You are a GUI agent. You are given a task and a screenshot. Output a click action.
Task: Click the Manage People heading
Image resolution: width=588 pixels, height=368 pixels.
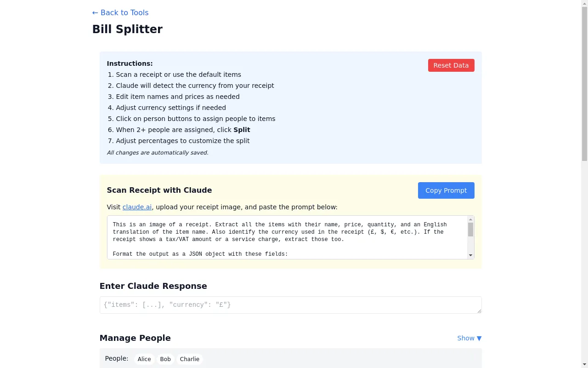pyautogui.click(x=135, y=338)
